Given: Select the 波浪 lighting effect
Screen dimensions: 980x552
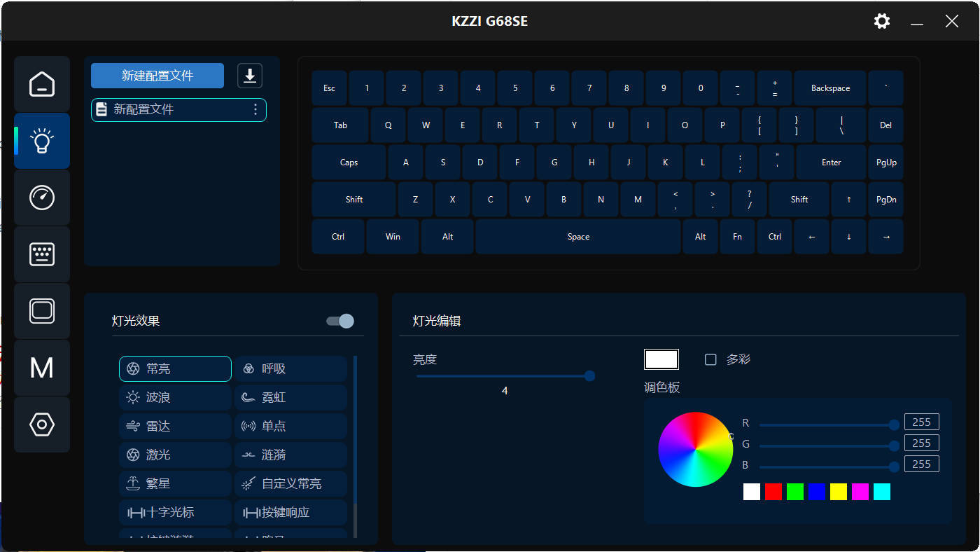Looking at the screenshot, I should click(175, 398).
